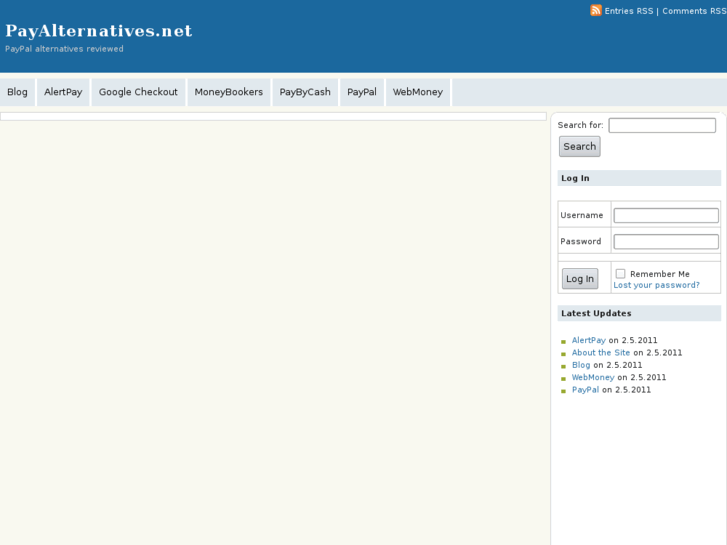Open the PayByCash menu item
Screen dimensions: 727x545
(x=305, y=92)
